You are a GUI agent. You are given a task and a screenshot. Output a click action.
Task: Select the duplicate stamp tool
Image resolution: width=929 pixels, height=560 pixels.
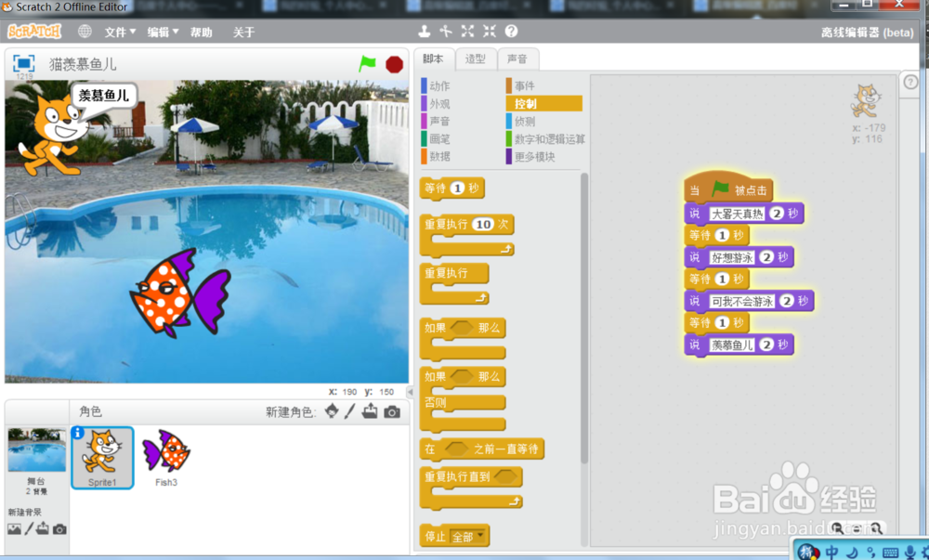pyautogui.click(x=425, y=32)
